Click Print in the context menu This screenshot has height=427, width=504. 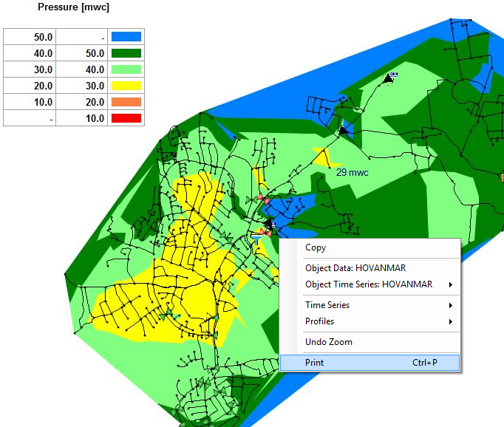[x=370, y=363]
